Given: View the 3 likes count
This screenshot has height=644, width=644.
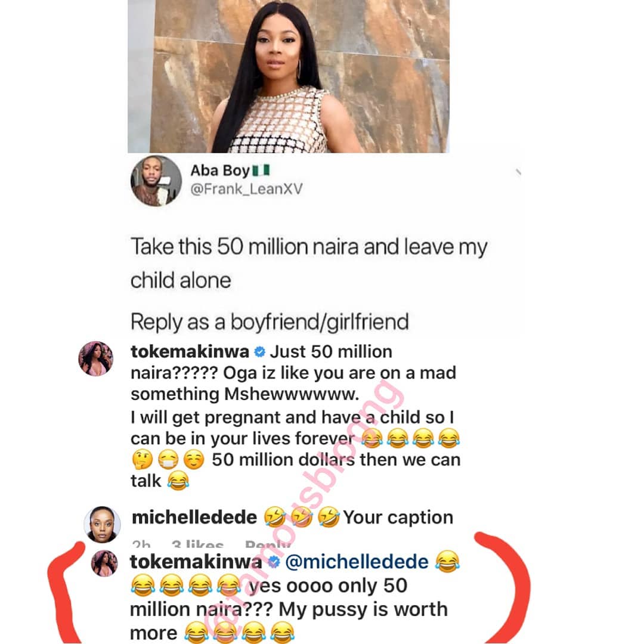Looking at the screenshot, I should [x=197, y=544].
